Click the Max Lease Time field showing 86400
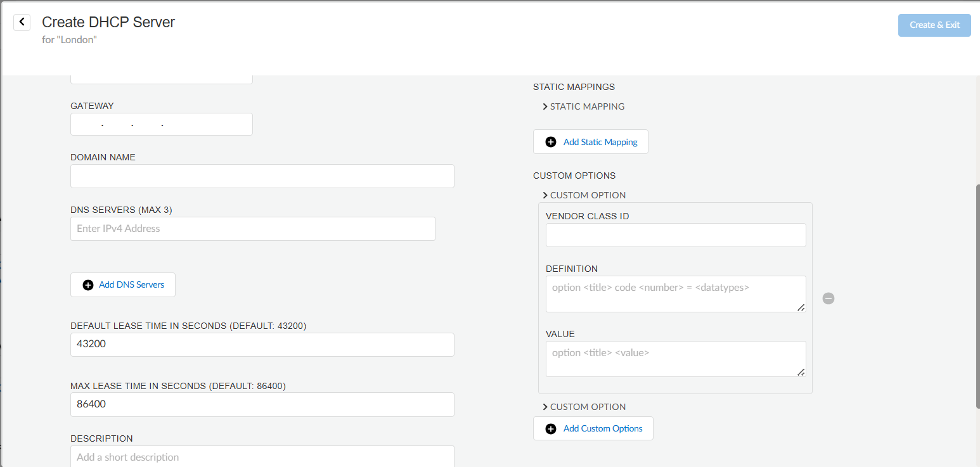Screen dimensions: 980x467 (x=262, y=404)
